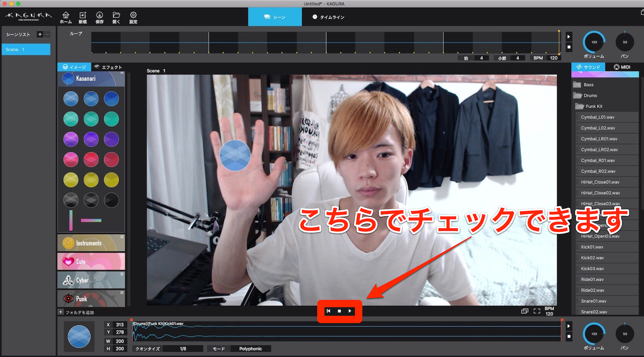Switch to the サウンド tab
The width and height of the screenshot is (644, 357).
pyautogui.click(x=588, y=67)
